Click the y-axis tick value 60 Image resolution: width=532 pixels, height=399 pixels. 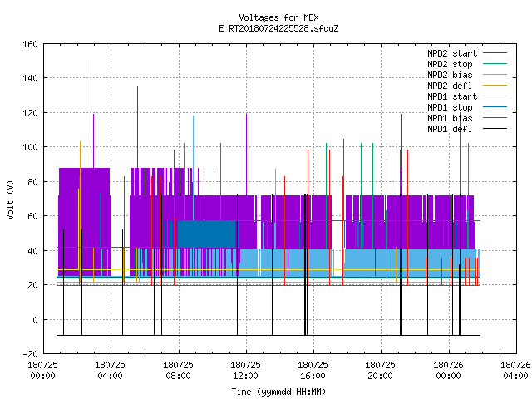pyautogui.click(x=32, y=216)
